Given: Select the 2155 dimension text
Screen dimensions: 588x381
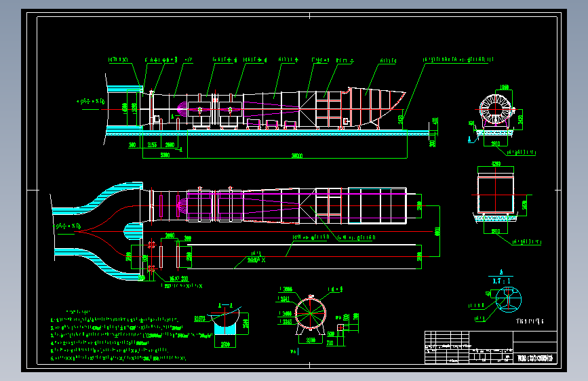Looking at the screenshot, I should pos(152,145).
